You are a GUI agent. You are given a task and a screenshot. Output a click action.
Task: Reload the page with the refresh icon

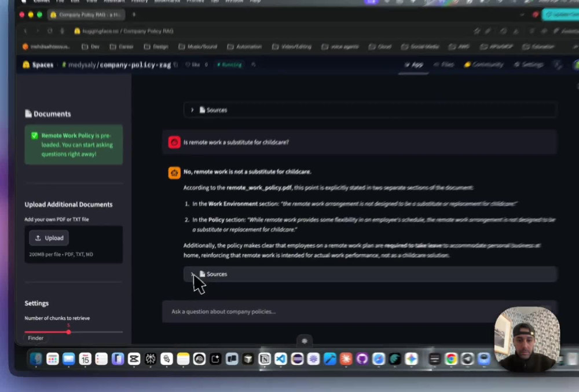(x=50, y=31)
